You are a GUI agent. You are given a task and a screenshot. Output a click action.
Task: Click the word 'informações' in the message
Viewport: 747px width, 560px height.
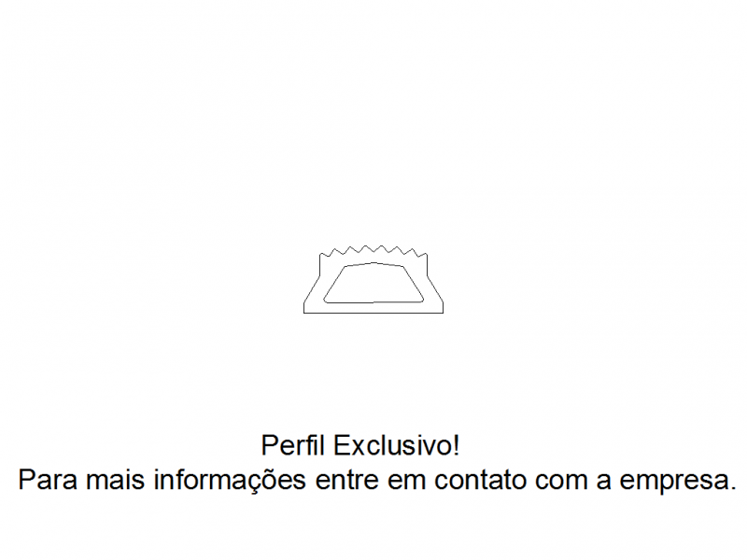click(x=230, y=480)
